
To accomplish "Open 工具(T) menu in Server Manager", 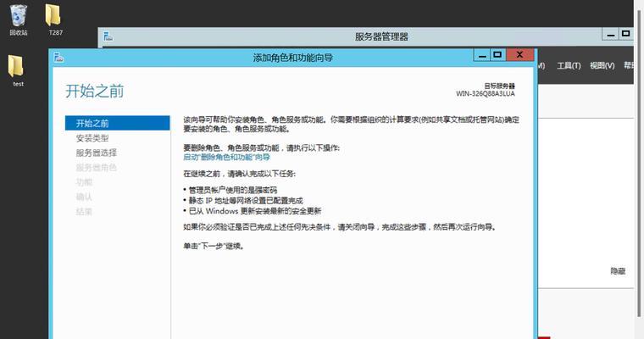I will (x=569, y=66).
